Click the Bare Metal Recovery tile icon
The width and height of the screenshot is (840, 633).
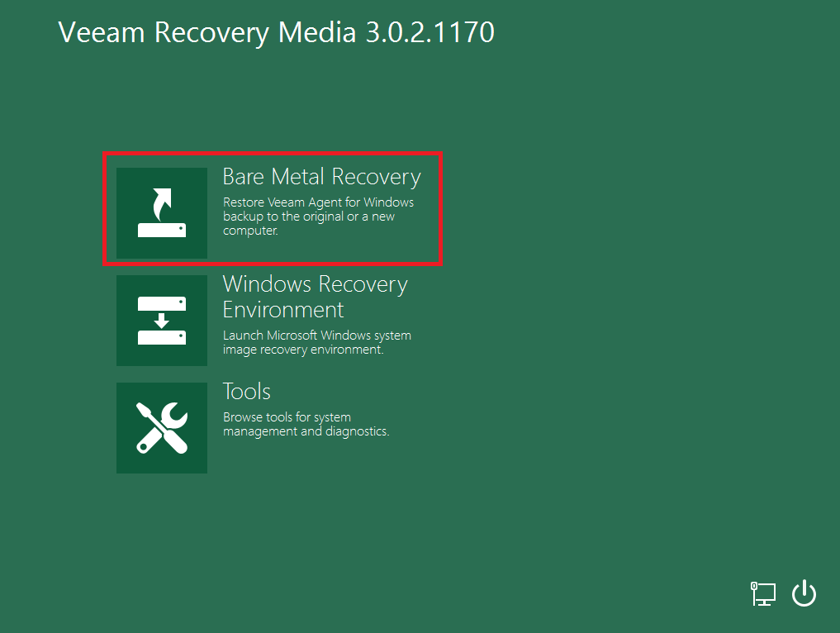click(162, 212)
